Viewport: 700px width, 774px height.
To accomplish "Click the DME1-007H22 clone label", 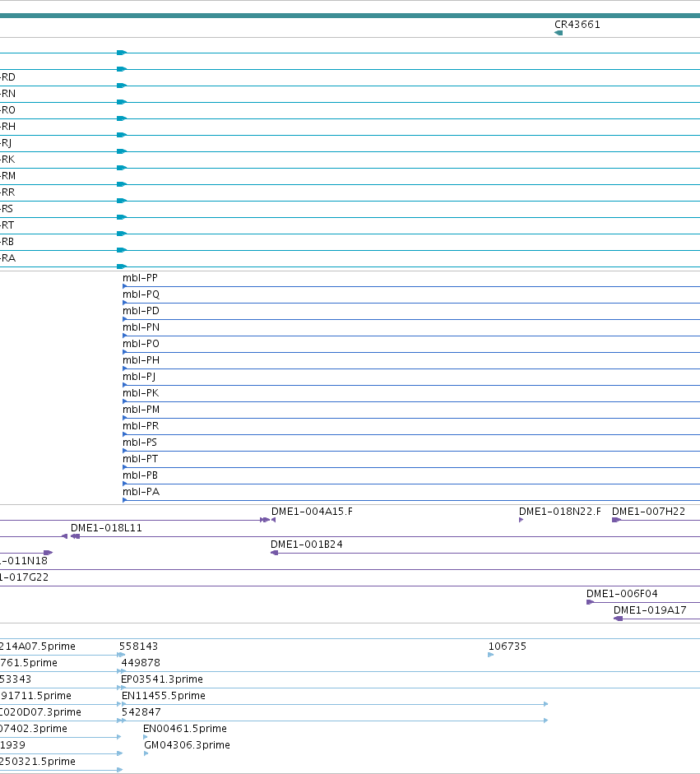I will [x=649, y=512].
